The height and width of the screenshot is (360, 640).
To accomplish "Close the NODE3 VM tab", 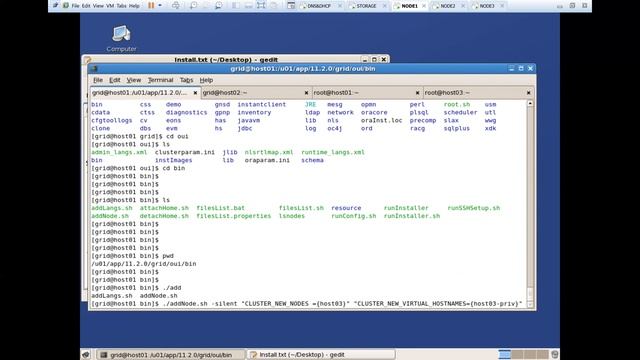I will (x=502, y=6).
